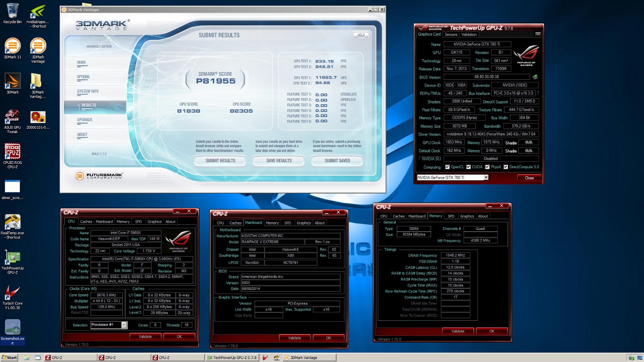Click the Close button in GPU-Z
This screenshot has height=362, width=644.
[x=529, y=178]
